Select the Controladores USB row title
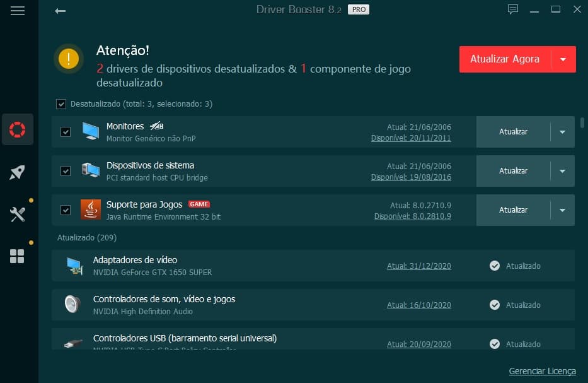The height and width of the screenshot is (383, 588). [185, 338]
